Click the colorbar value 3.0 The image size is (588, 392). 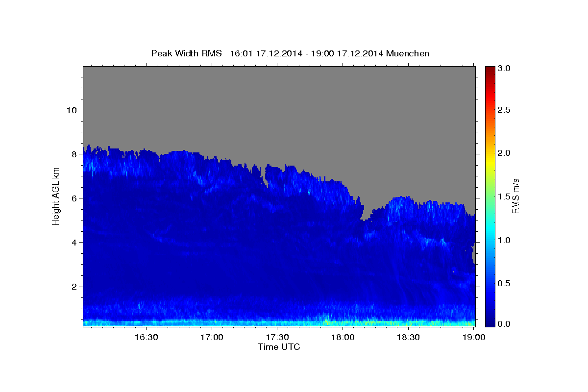(505, 69)
